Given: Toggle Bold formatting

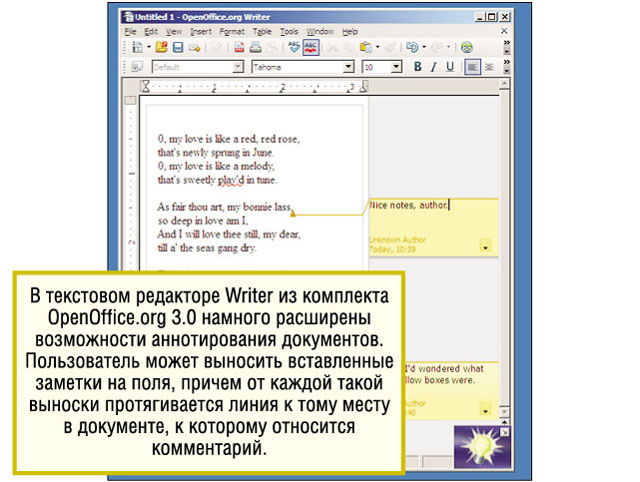Looking at the screenshot, I should tap(418, 67).
